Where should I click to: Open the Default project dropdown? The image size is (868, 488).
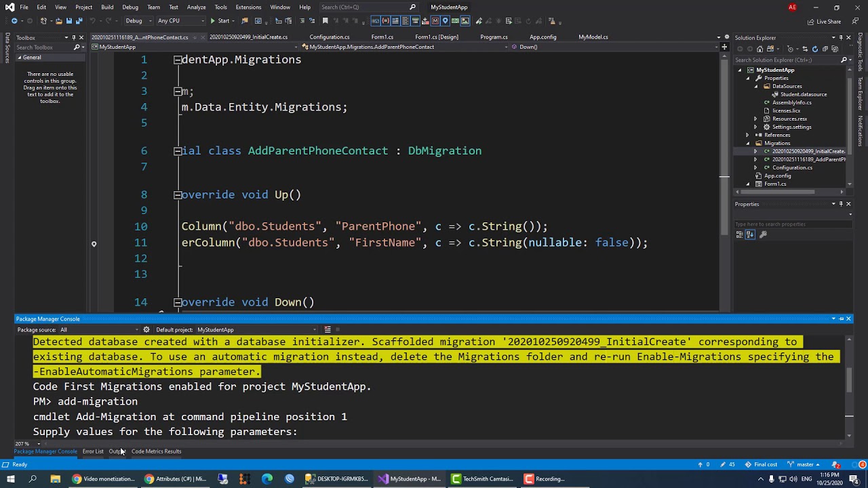click(x=256, y=329)
